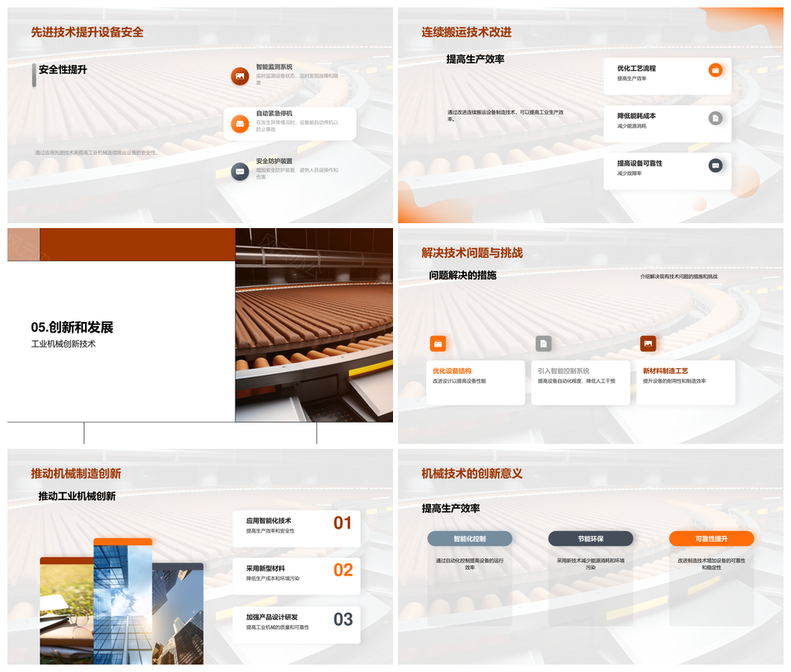Click the dark icon beside 安全防护装置
This screenshot has width=791, height=672.
click(240, 171)
